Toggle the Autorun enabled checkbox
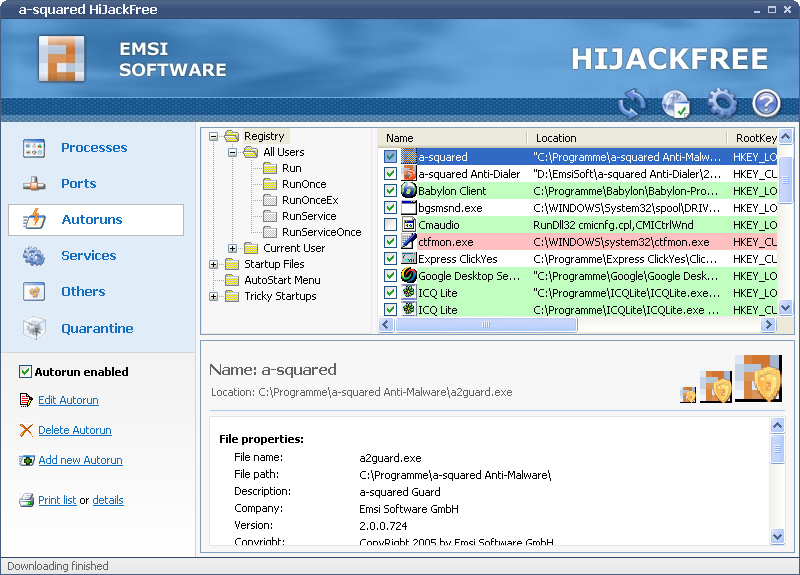 coord(26,372)
